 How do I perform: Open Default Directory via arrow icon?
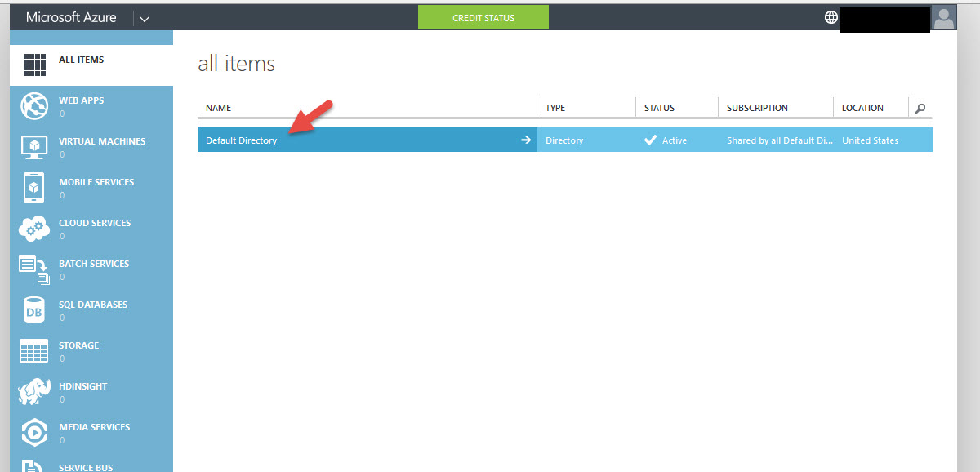tap(526, 140)
